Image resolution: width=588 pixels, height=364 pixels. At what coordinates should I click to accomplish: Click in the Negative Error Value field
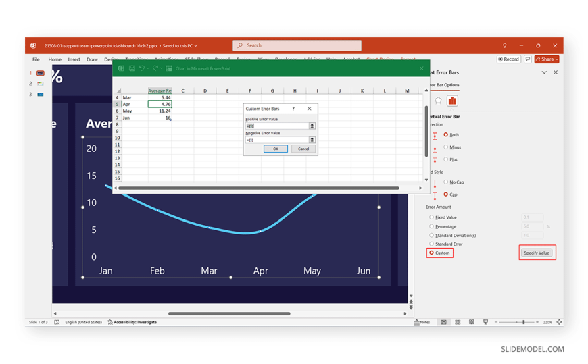(277, 139)
